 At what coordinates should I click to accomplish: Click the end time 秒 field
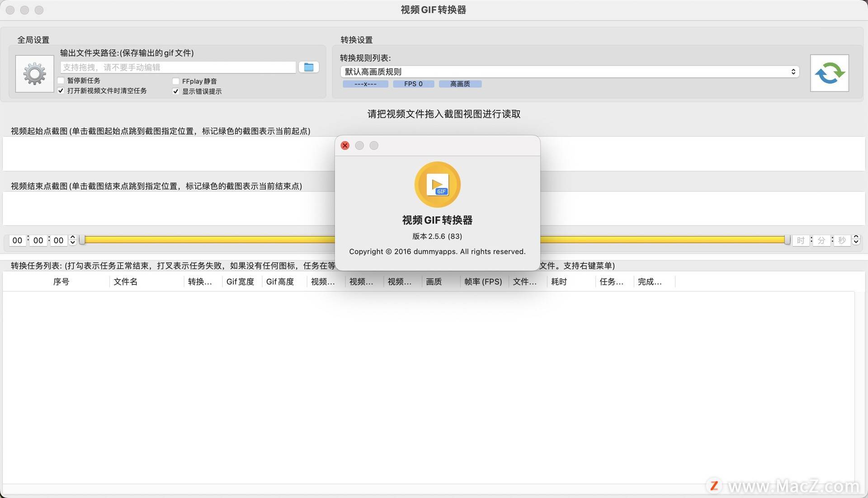[x=842, y=240]
